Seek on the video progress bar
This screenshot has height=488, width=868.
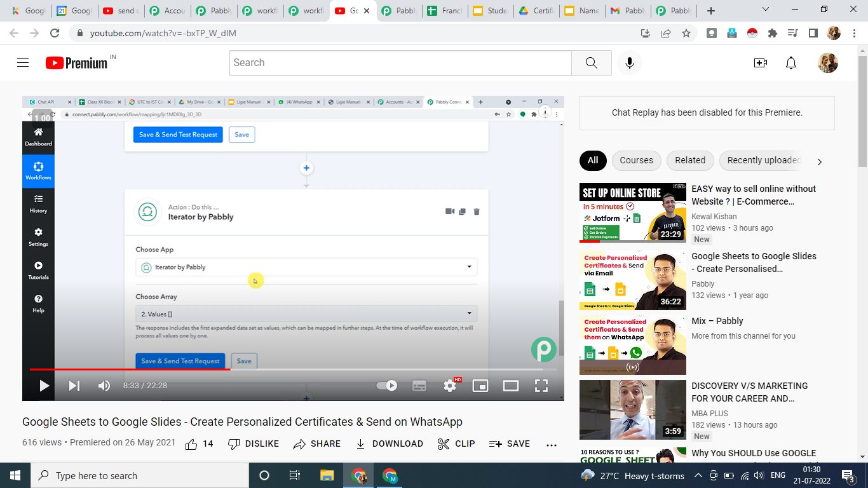point(293,369)
